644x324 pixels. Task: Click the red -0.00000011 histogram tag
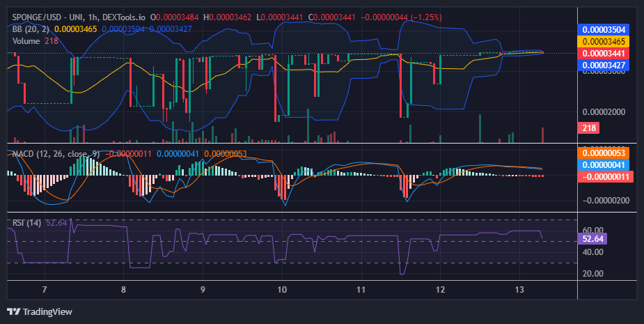tap(606, 177)
